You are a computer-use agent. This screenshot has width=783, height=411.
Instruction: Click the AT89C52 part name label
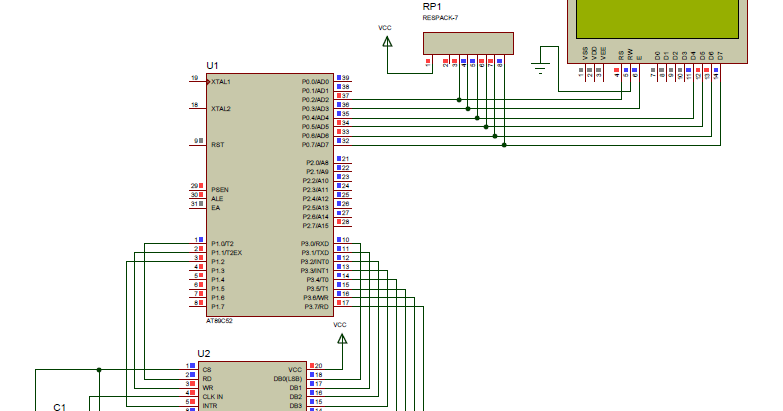219,321
